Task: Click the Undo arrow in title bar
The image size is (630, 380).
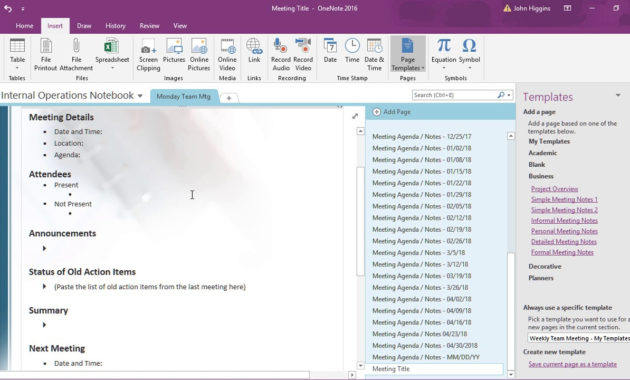Action: [x=8, y=8]
